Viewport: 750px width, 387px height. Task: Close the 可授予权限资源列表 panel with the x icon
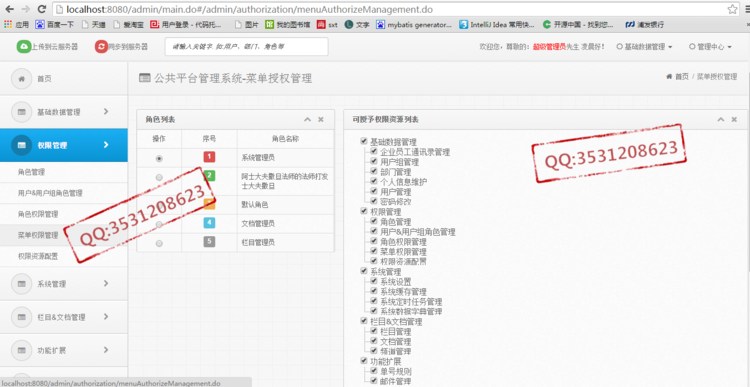(734, 120)
